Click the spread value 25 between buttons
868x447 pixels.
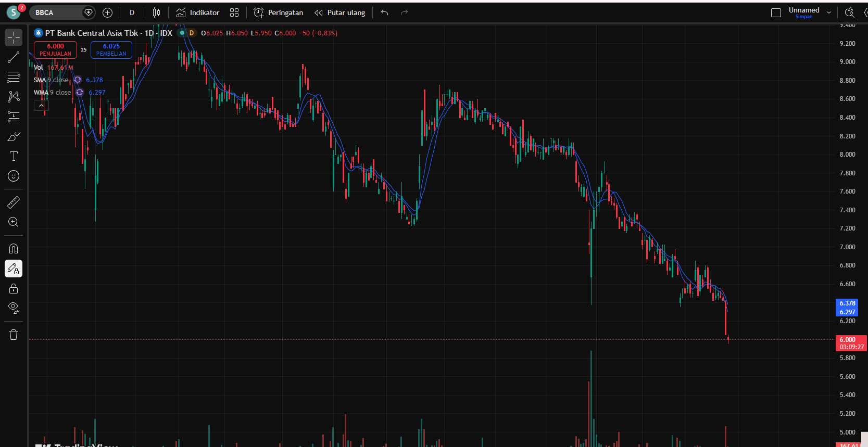(84, 50)
